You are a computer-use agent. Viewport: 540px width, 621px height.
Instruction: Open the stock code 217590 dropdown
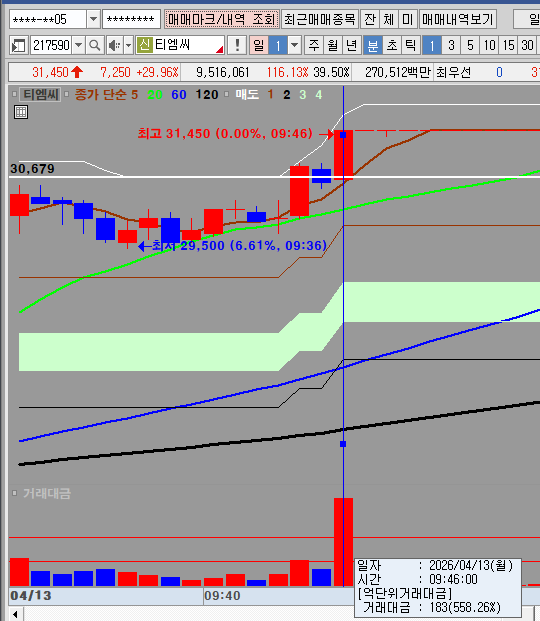point(78,46)
